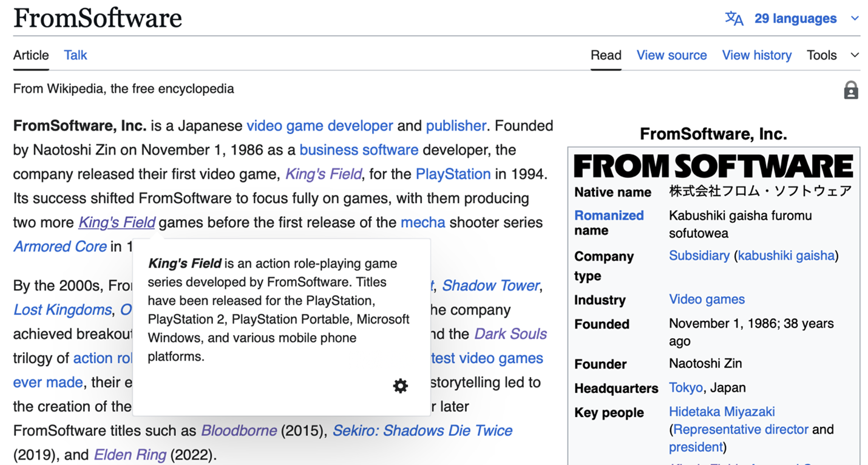
Task: Click the Tokyo headquarters link
Action: coord(685,387)
